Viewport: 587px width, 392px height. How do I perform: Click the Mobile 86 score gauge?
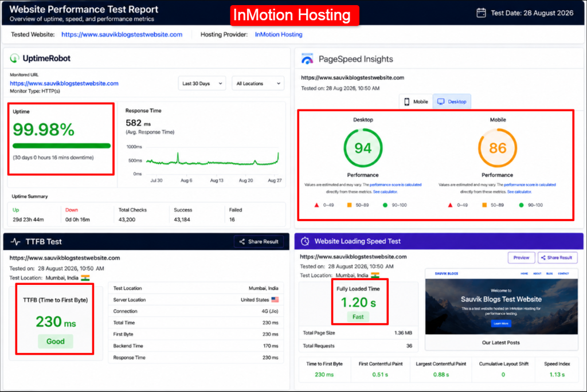498,148
